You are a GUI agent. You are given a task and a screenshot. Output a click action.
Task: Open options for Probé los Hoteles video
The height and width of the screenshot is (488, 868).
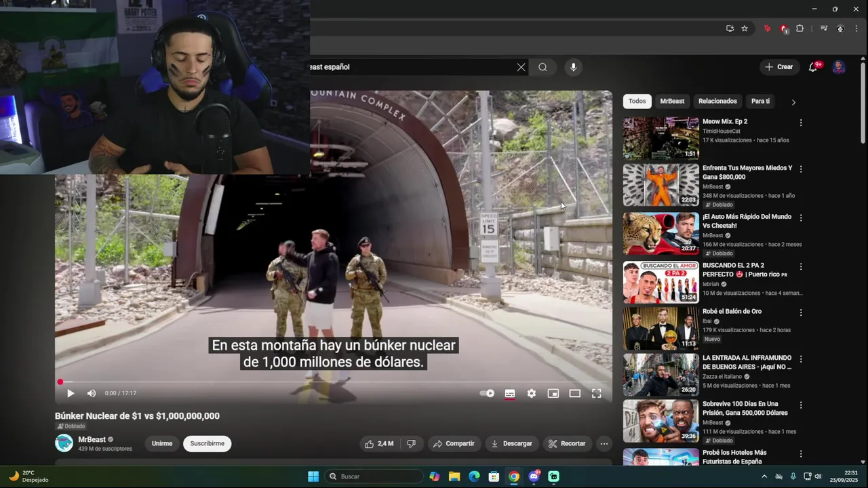coord(801,453)
